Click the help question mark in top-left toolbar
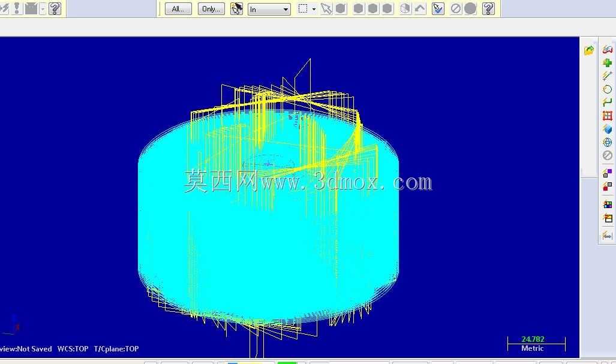This screenshot has height=364, width=616. point(55,8)
